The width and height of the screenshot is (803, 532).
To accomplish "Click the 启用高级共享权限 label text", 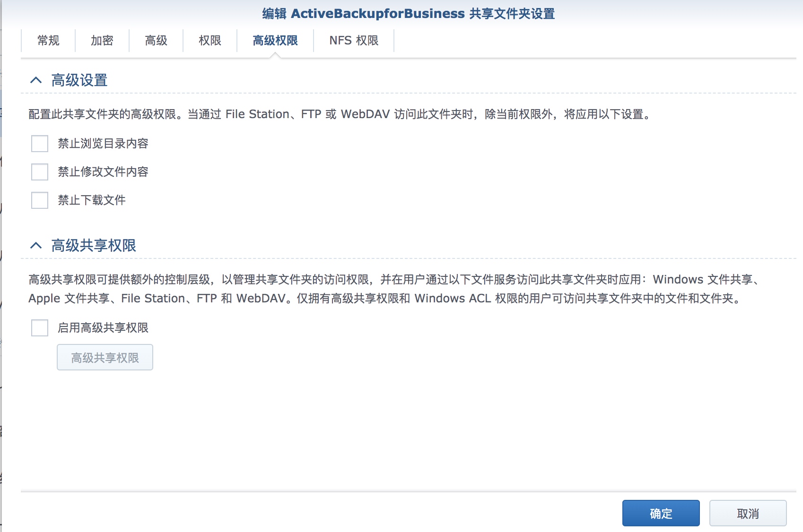I will [x=103, y=328].
